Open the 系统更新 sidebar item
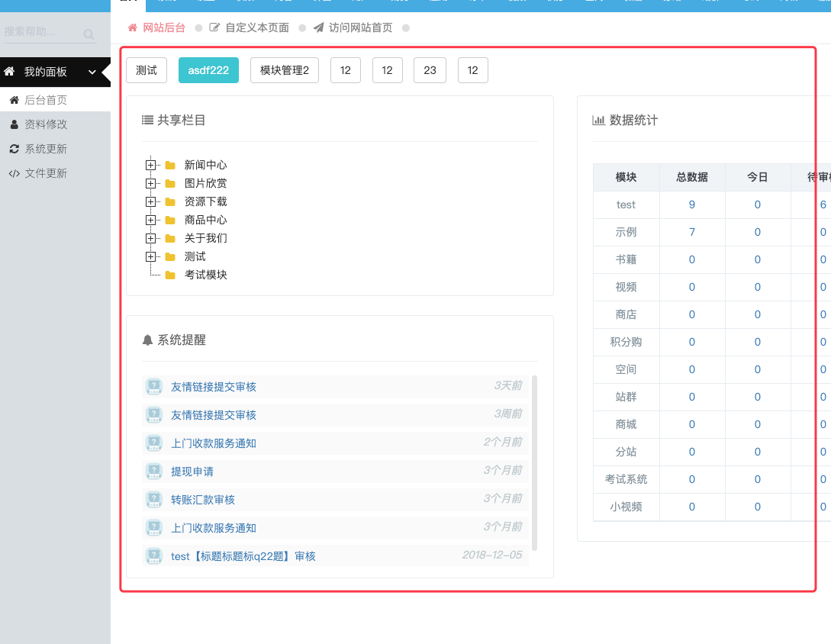The image size is (831, 644). [x=55, y=149]
